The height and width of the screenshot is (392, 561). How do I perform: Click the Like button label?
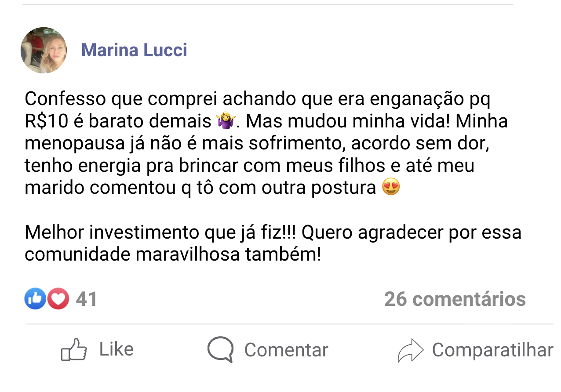[x=116, y=348]
